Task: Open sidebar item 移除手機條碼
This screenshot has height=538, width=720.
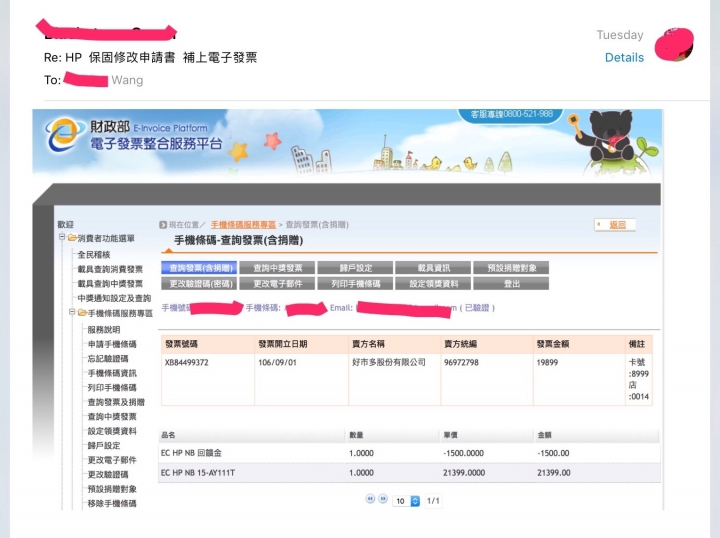Action: [x=112, y=504]
